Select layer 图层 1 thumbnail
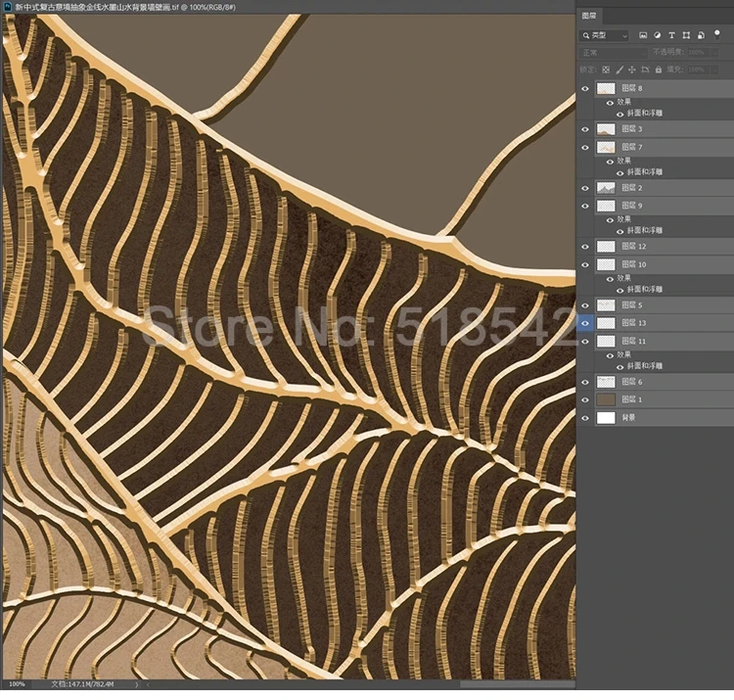This screenshot has width=734, height=700. [606, 399]
